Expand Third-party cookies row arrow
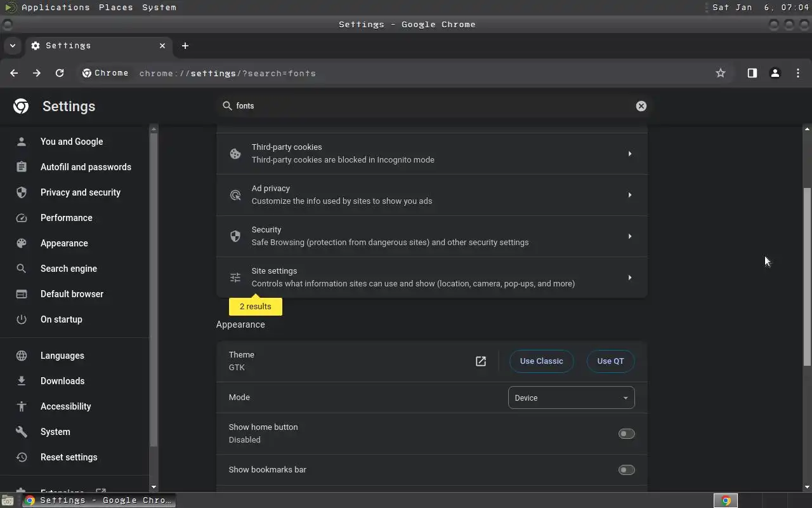The width and height of the screenshot is (812, 508). point(629,154)
